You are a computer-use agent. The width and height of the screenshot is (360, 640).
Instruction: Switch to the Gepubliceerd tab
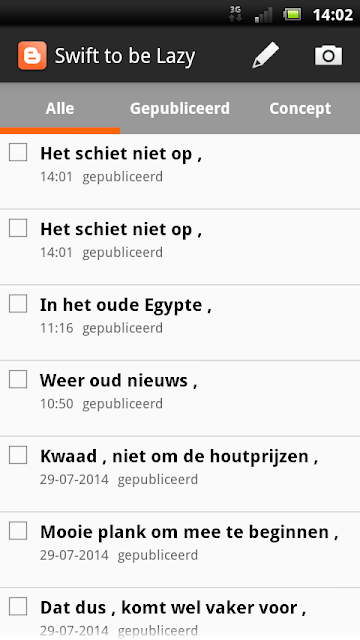click(x=180, y=109)
